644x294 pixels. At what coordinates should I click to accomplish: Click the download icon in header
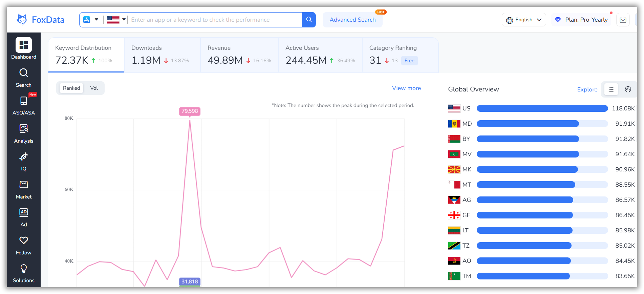tap(623, 20)
